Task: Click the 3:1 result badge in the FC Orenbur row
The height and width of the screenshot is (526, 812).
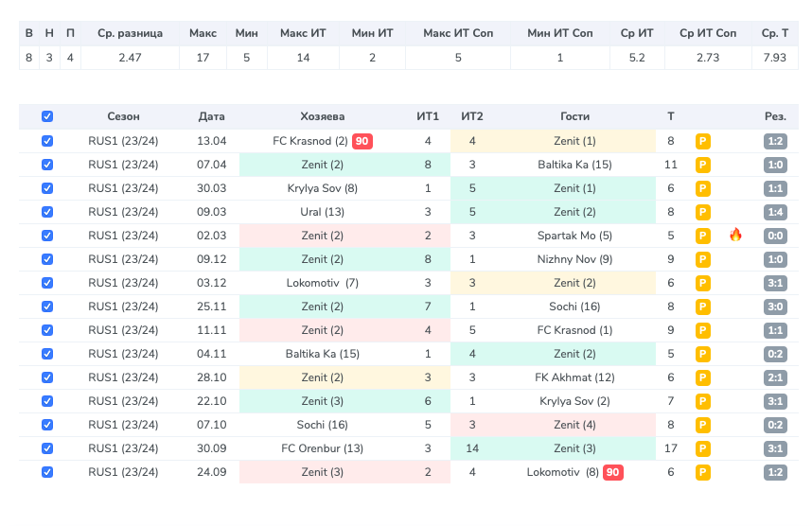Action: point(775,448)
